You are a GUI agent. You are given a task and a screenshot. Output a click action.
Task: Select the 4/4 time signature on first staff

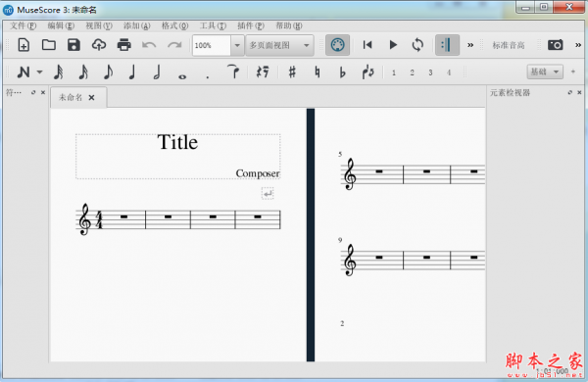pyautogui.click(x=99, y=219)
